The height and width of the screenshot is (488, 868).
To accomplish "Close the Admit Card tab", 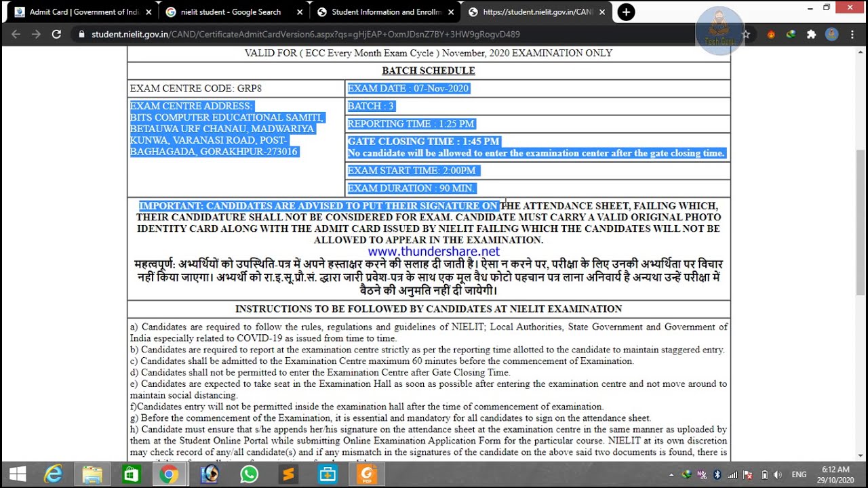I will [x=147, y=12].
